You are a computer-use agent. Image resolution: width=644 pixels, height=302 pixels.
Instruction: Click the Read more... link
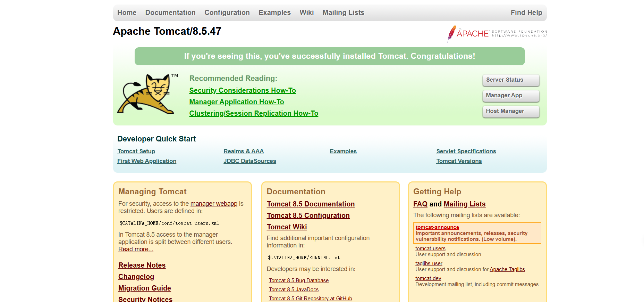coord(136,249)
